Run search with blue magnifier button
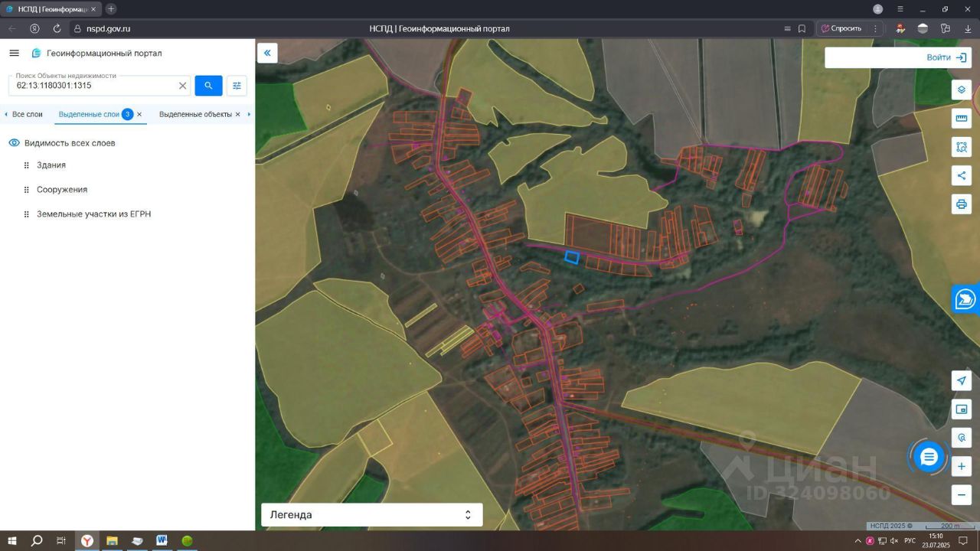This screenshot has width=980, height=551. 208,86
